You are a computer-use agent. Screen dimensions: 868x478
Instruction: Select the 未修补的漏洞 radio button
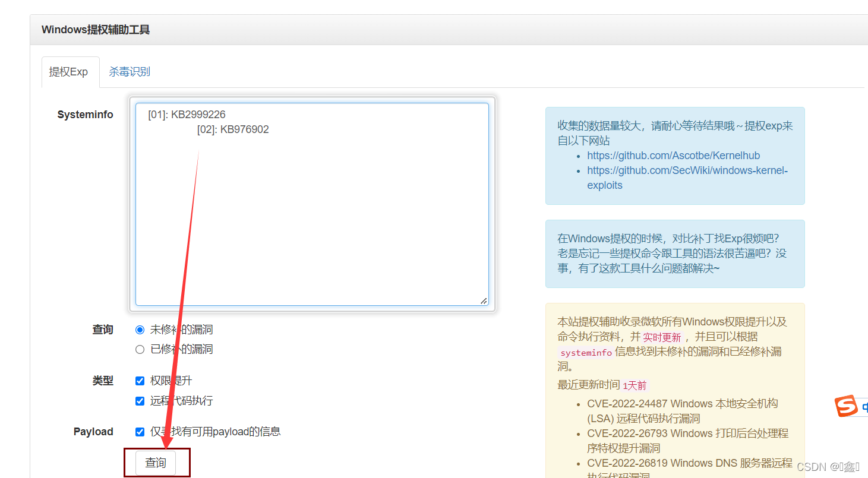click(x=140, y=330)
